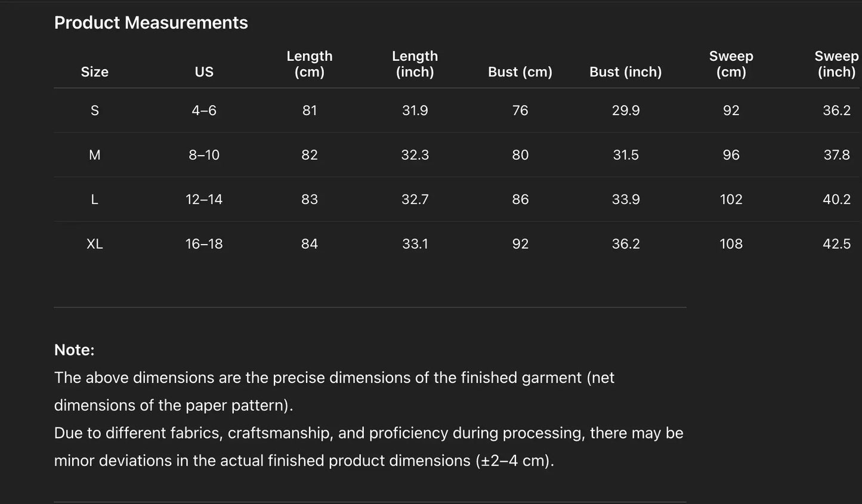Click the Bust (cm) column header
This screenshot has height=504, width=862.
(520, 72)
